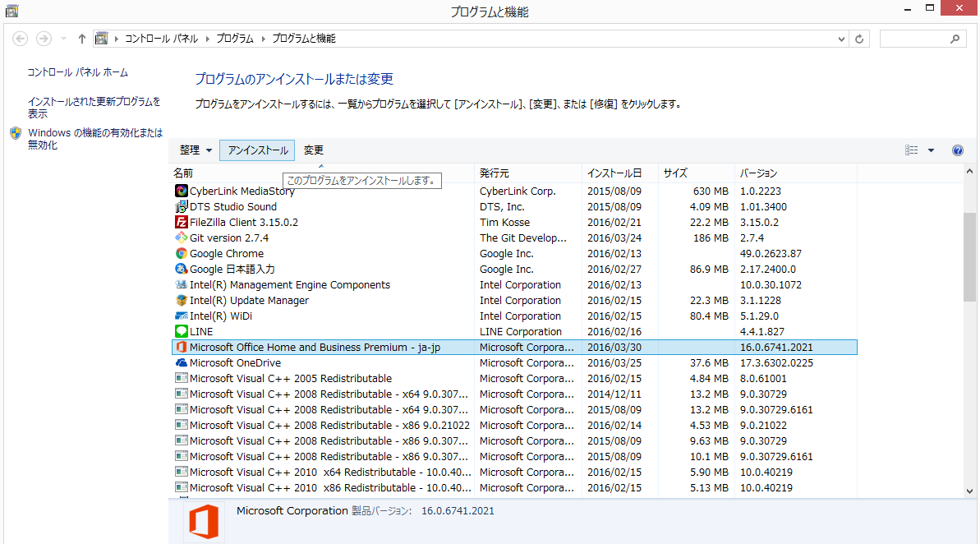Click the Visual C++ 2005 Redistributable icon
The image size is (980, 544).
tap(182, 378)
